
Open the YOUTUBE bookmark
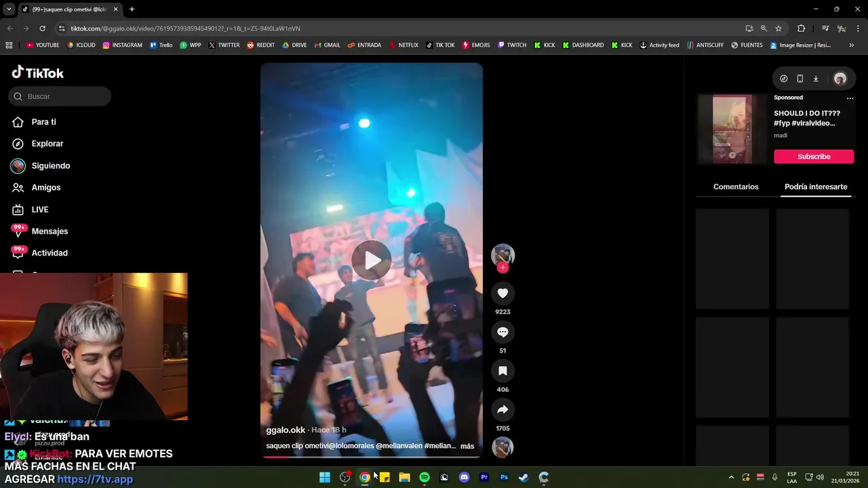pos(43,45)
